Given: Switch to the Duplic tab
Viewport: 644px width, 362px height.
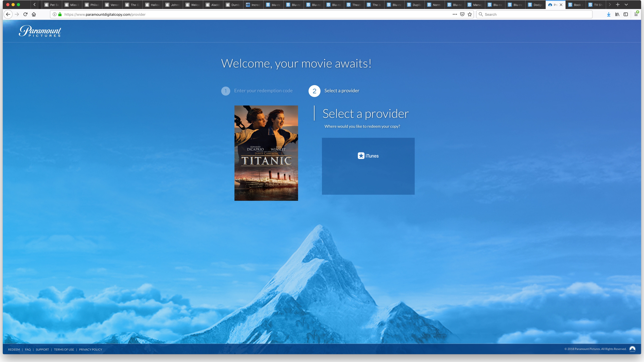Looking at the screenshot, I should pos(414,5).
